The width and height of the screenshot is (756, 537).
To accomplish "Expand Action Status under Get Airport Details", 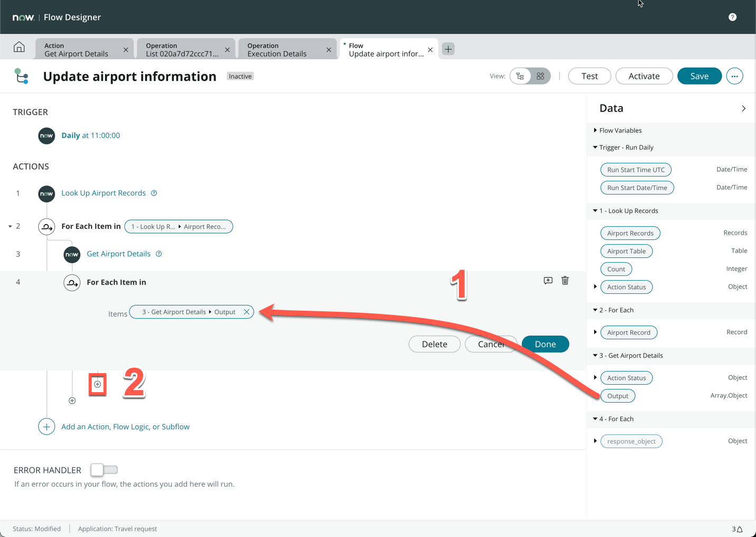I will tap(595, 378).
